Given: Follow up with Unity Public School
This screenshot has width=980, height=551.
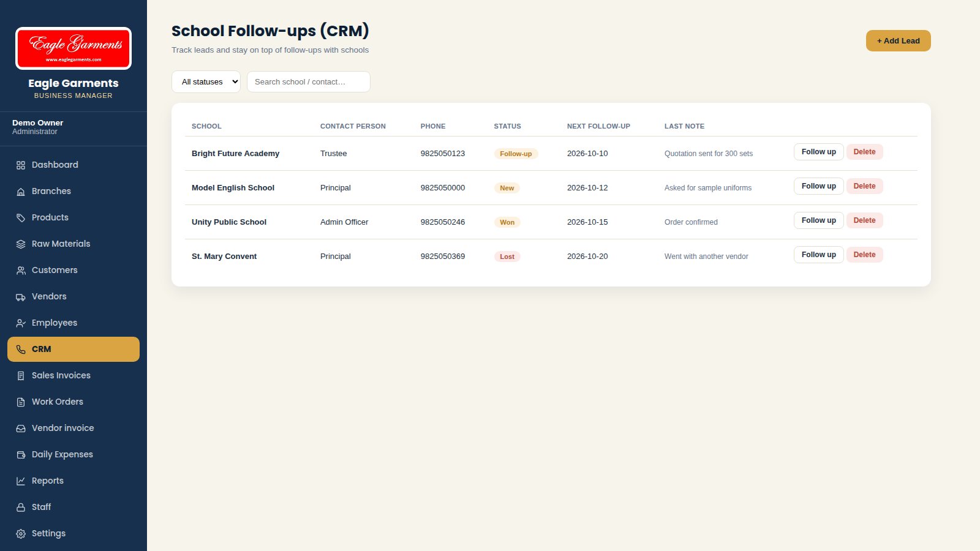Looking at the screenshot, I should coord(818,220).
